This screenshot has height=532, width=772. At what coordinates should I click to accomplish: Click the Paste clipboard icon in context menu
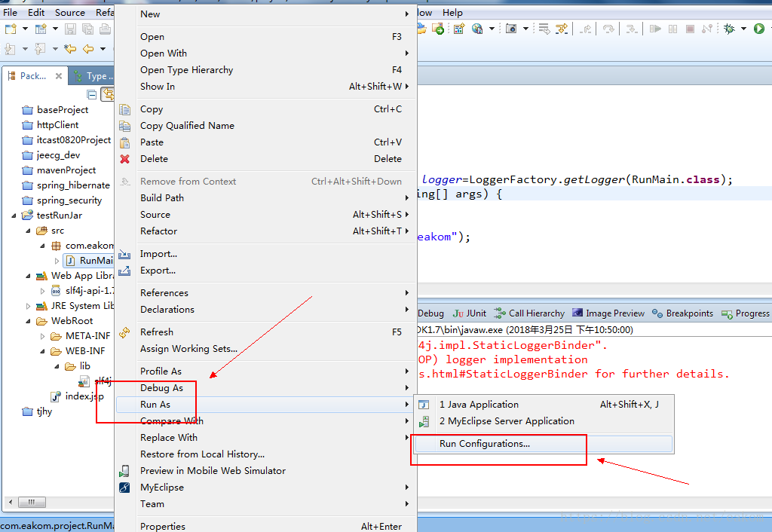pos(125,142)
